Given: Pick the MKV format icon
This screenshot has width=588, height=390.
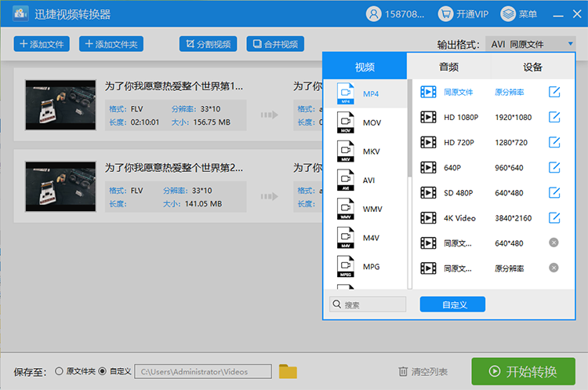Looking at the screenshot, I should [346, 151].
